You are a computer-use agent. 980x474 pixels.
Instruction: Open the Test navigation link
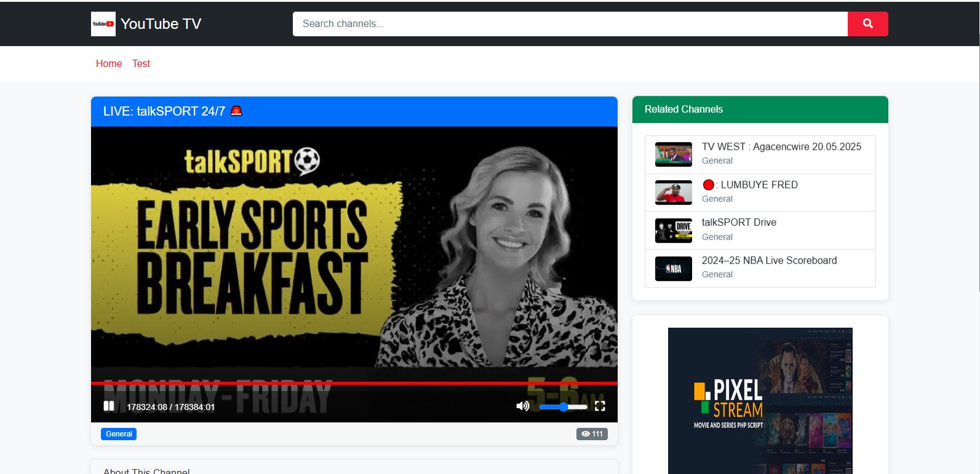coord(141,63)
